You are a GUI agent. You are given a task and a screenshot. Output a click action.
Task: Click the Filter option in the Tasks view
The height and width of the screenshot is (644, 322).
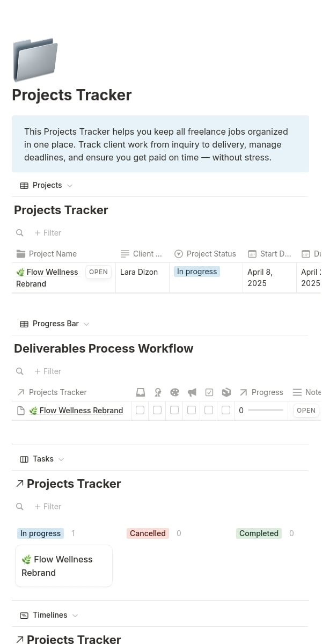pos(47,506)
